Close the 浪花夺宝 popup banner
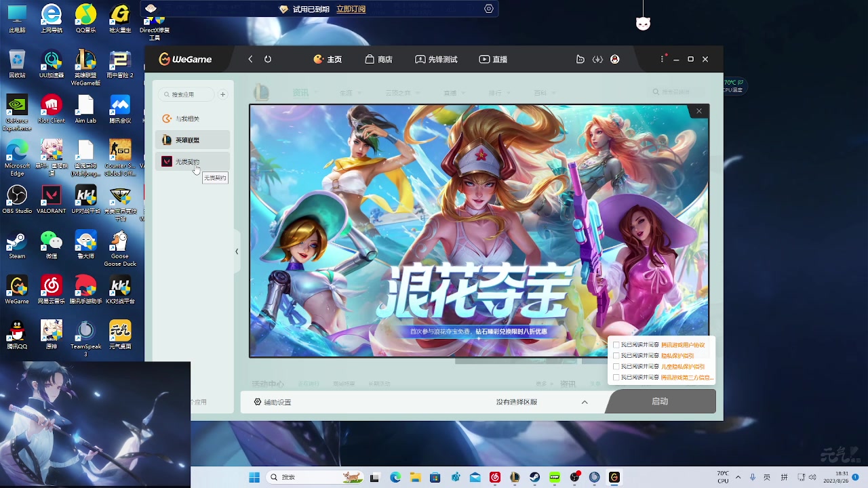This screenshot has width=868, height=488. (x=698, y=111)
